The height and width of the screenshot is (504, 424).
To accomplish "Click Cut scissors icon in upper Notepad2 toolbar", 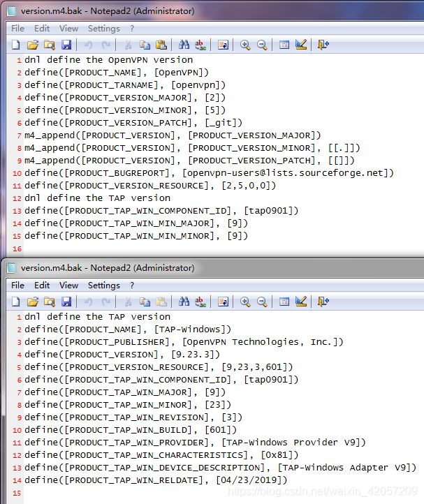I will tap(128, 45).
